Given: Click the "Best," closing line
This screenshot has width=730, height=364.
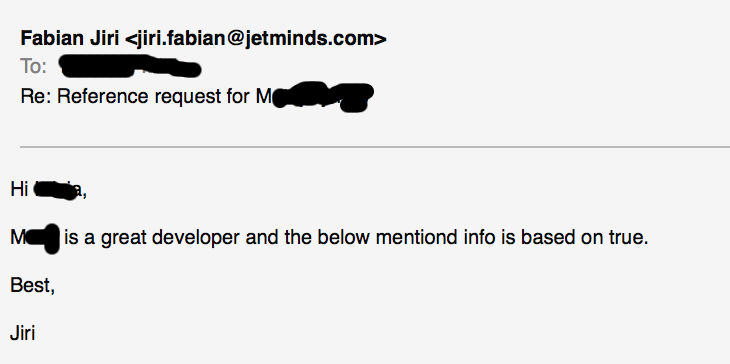Looking at the screenshot, I should click(x=33, y=285).
